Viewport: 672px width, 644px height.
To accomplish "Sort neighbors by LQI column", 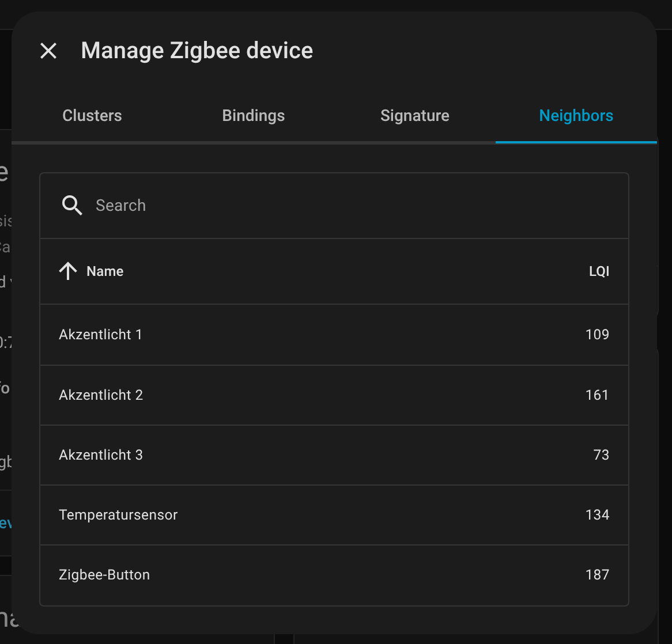I will (599, 271).
